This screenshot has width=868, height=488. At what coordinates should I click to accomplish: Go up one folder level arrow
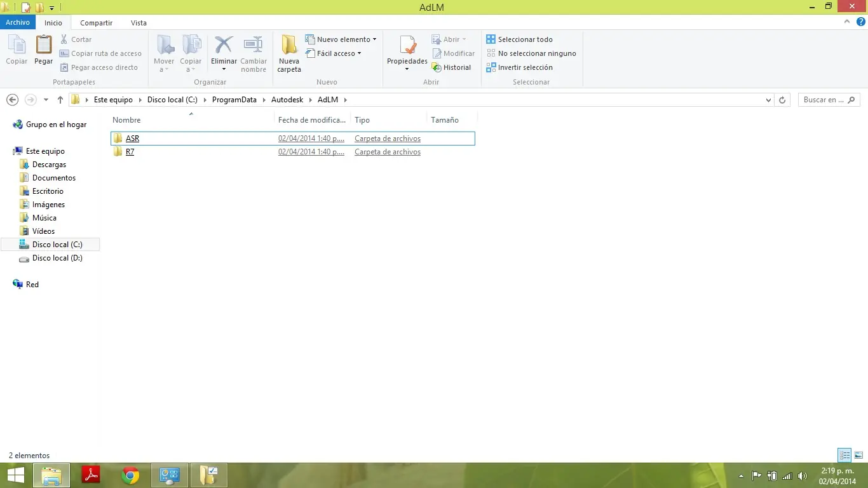click(60, 100)
